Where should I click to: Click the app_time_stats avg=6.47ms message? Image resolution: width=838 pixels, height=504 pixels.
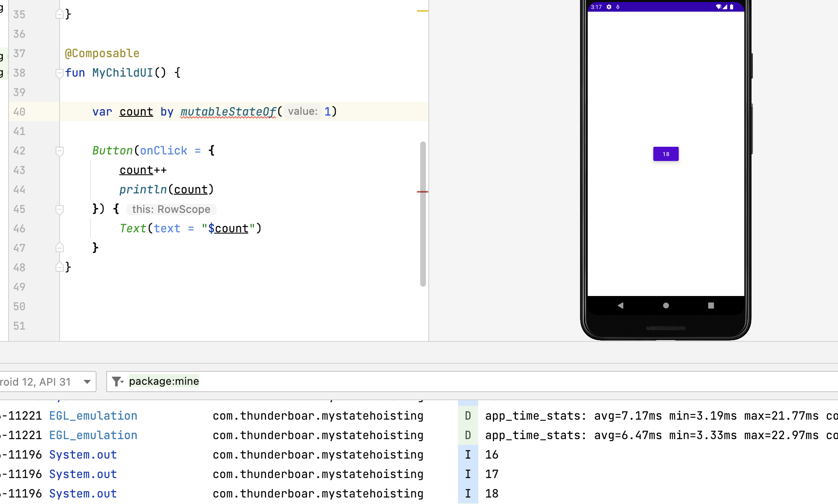pos(661,435)
